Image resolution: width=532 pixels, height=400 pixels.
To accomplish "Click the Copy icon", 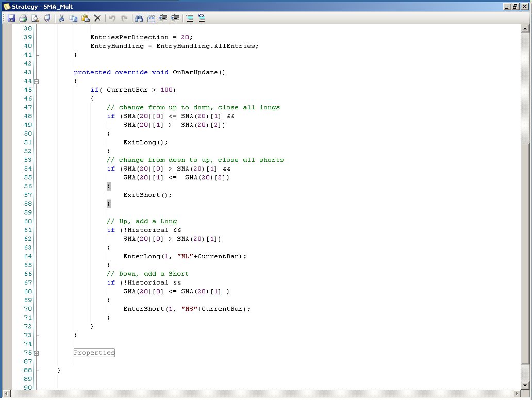I will (x=73, y=19).
